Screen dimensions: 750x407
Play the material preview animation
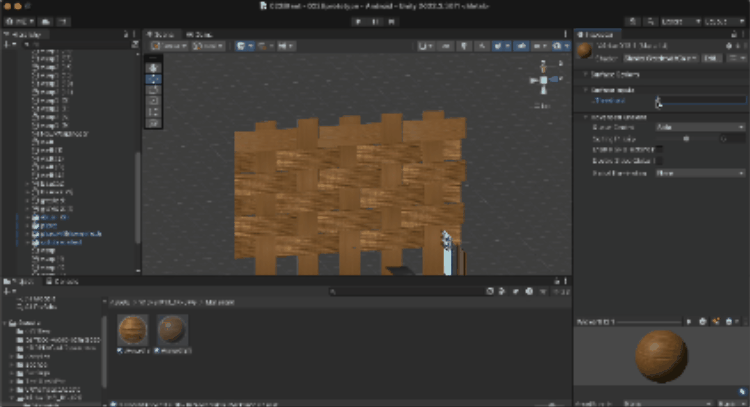click(689, 322)
